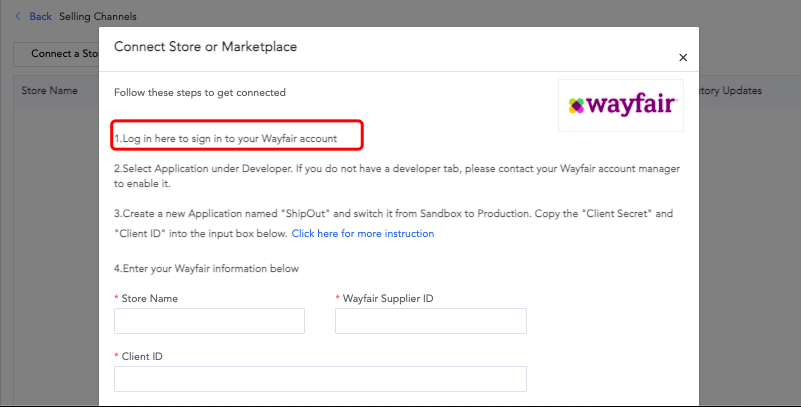The height and width of the screenshot is (407, 801).
Task: Click the 'Log in here' step one text
Action: click(x=225, y=138)
